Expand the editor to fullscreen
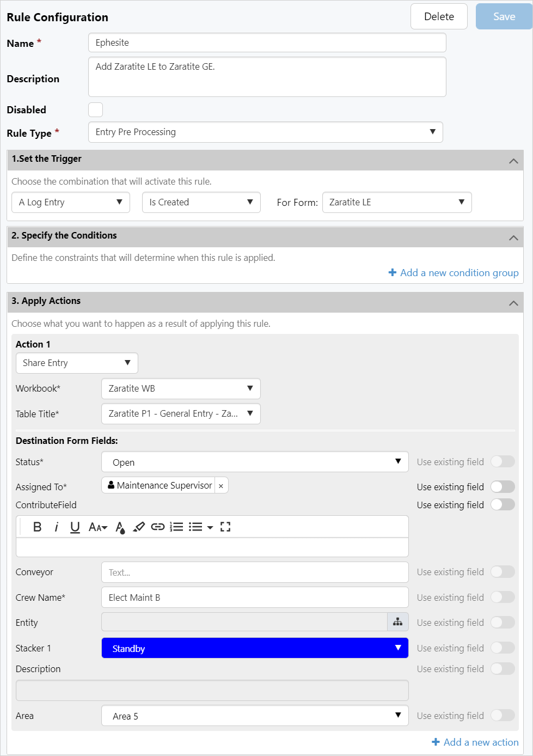The height and width of the screenshot is (756, 533). click(x=225, y=527)
